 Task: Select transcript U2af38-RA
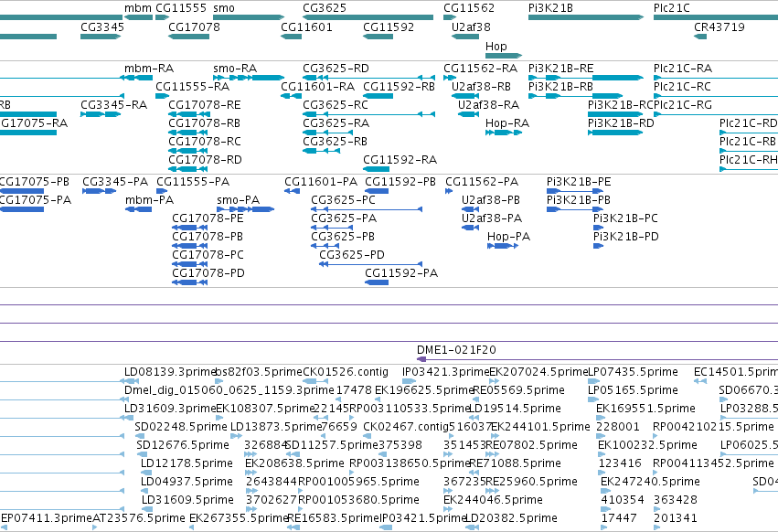tap(468, 114)
